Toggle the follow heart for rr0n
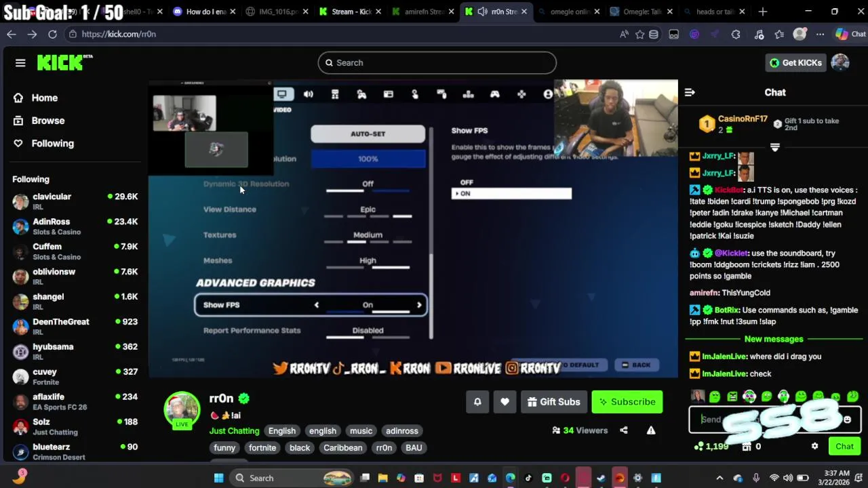 point(505,402)
